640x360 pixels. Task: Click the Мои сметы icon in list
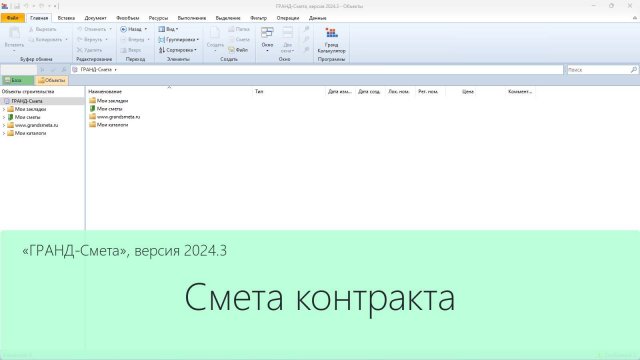click(92, 109)
